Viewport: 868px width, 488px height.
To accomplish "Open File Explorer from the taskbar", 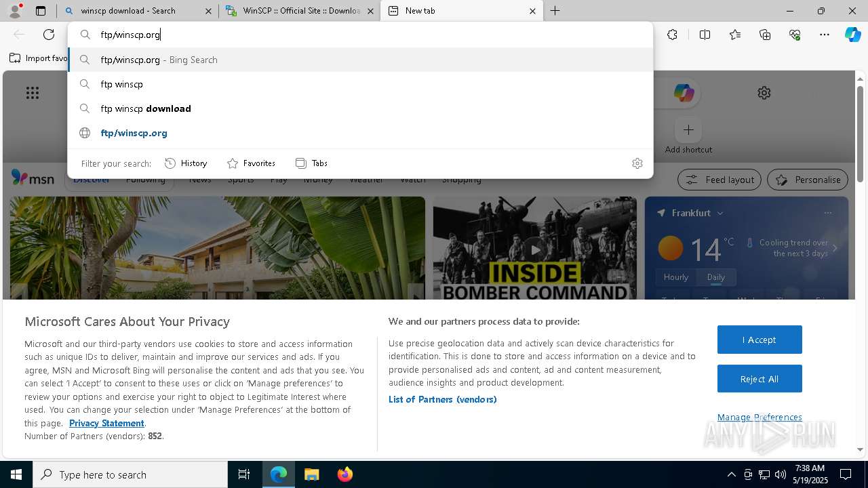I will [x=311, y=474].
